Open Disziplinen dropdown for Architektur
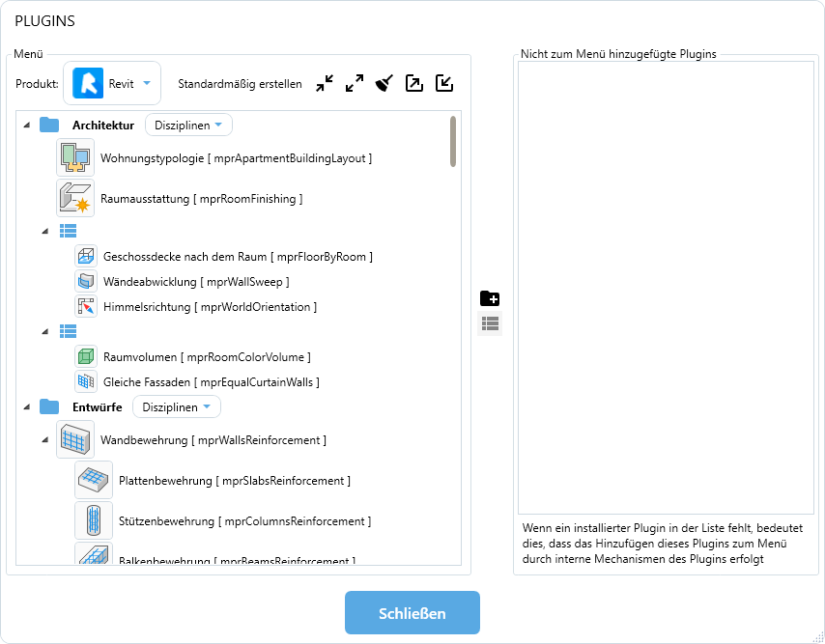The height and width of the screenshot is (644, 825). [x=188, y=126]
